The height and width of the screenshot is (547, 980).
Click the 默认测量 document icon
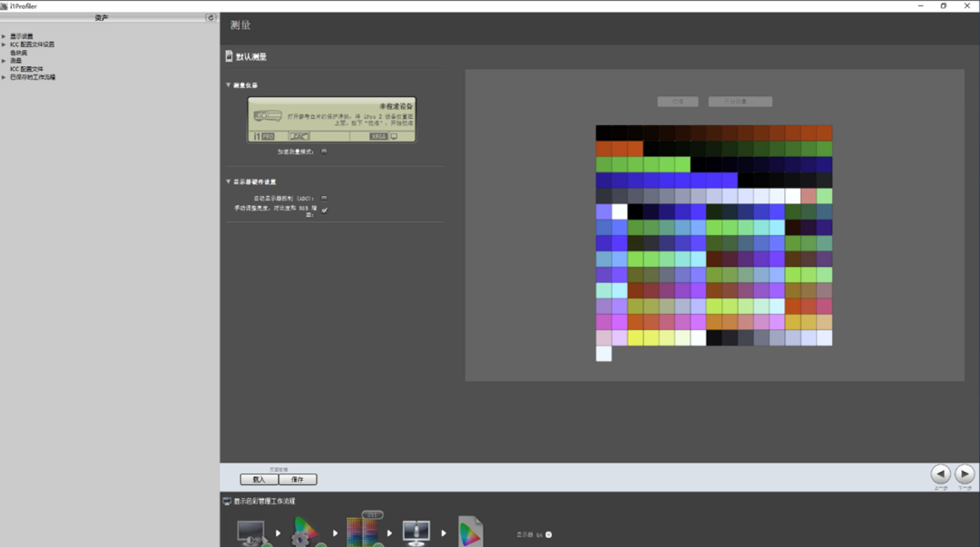tap(229, 56)
